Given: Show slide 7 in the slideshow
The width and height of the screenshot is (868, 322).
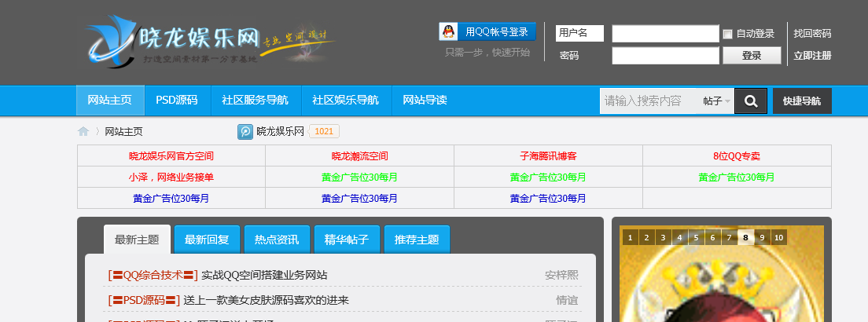Looking at the screenshot, I should click(x=730, y=237).
